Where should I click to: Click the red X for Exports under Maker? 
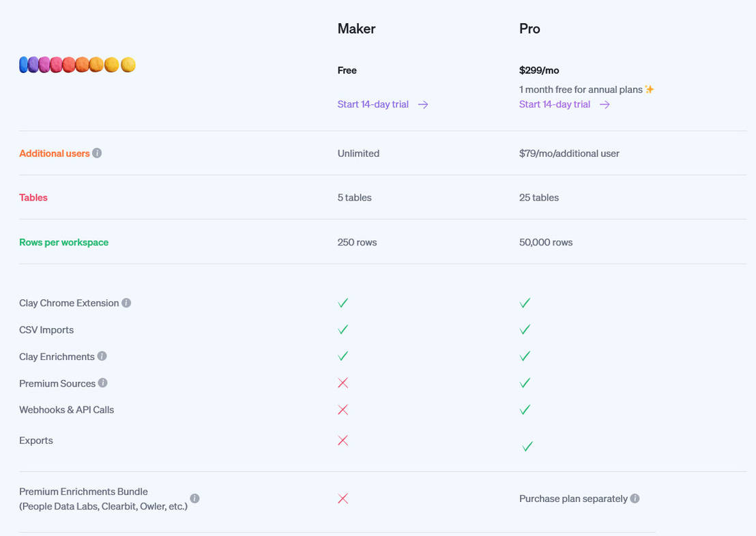(343, 441)
